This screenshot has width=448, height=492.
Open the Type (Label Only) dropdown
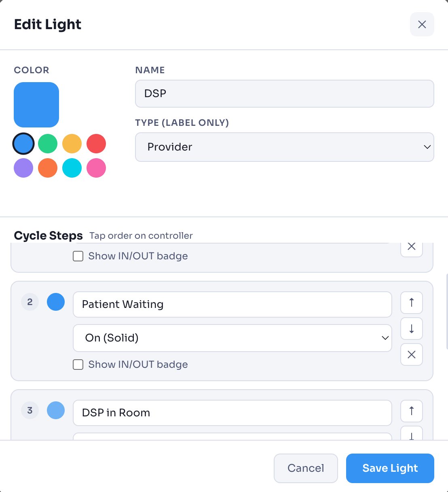click(x=284, y=147)
